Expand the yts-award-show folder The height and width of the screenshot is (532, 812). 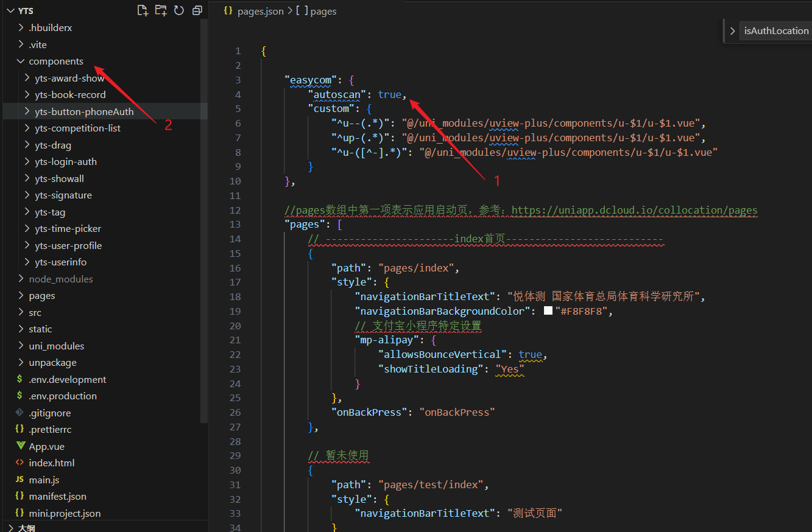(x=69, y=78)
